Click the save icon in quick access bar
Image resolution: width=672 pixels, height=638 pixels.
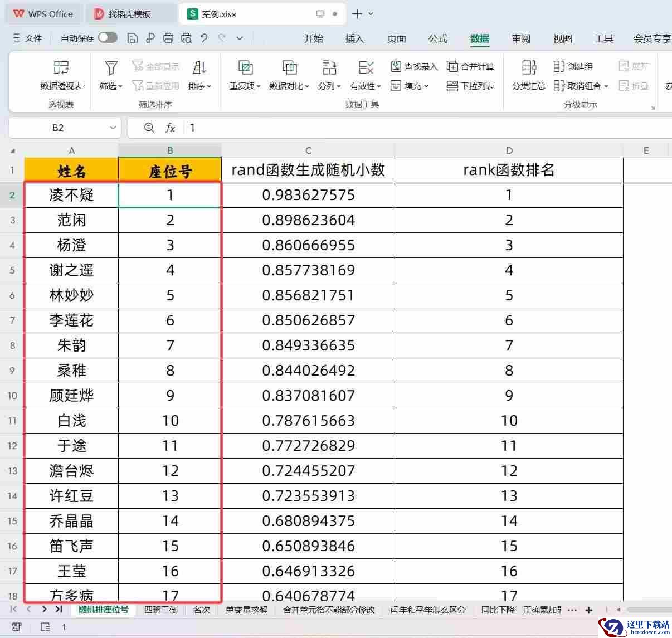(x=133, y=38)
